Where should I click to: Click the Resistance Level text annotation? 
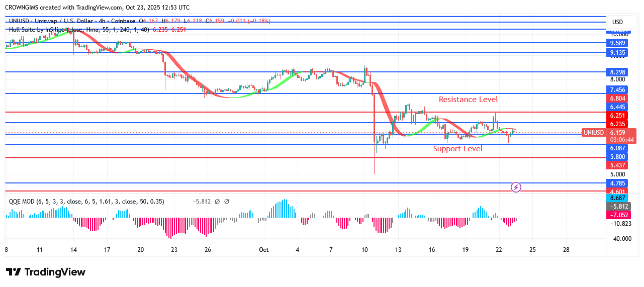click(468, 100)
